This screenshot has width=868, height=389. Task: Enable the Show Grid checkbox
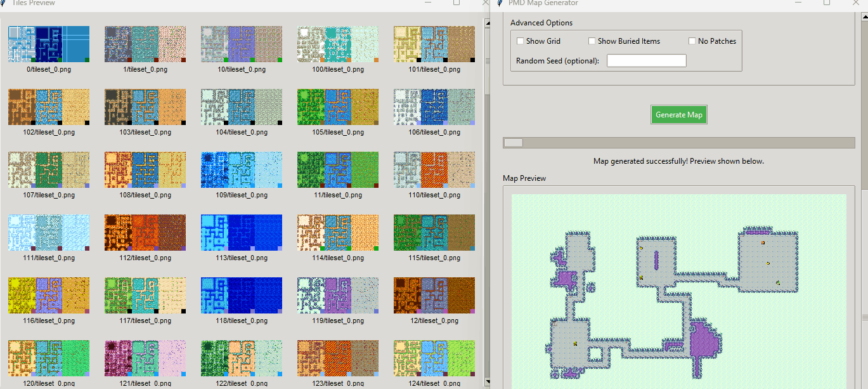click(x=521, y=41)
